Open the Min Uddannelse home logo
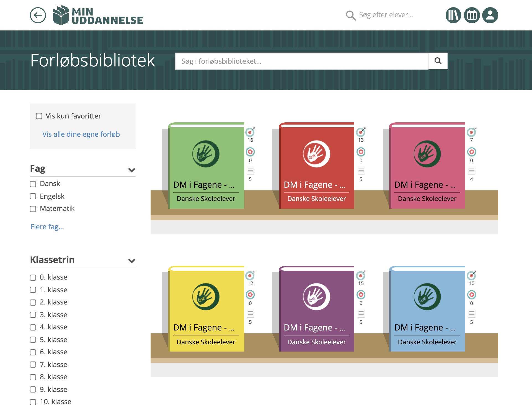Image resolution: width=532 pixels, height=408 pixels. click(98, 15)
